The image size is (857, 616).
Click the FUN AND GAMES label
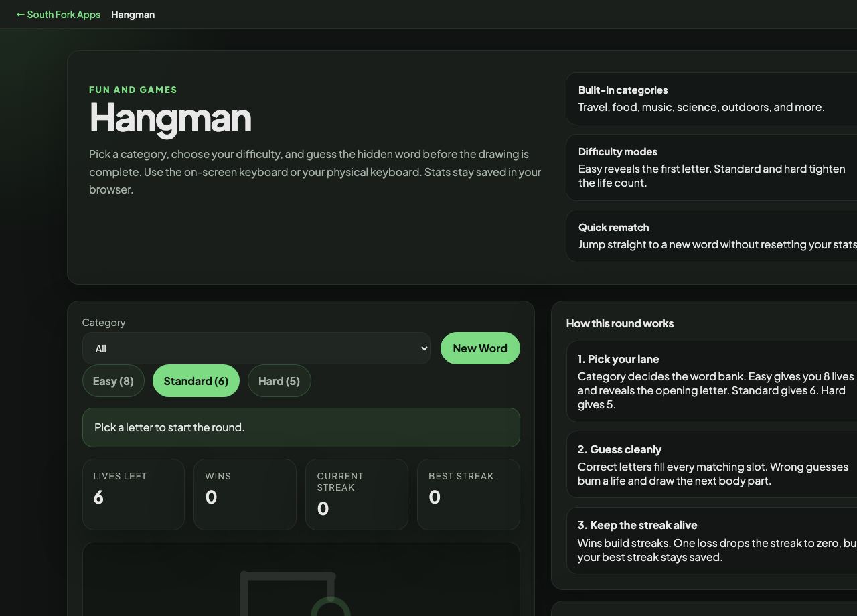pos(133,90)
